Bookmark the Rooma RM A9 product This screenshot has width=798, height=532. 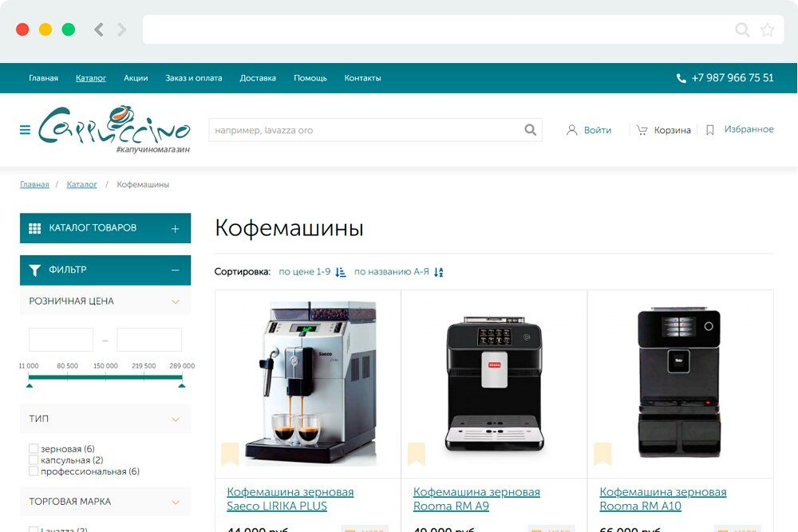(417, 454)
